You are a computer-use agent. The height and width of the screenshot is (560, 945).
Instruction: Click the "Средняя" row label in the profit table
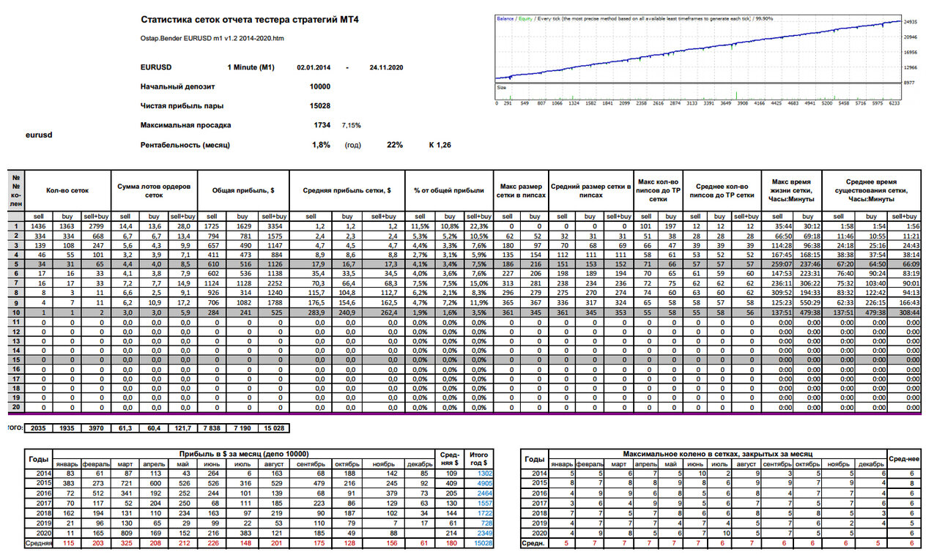point(38,544)
